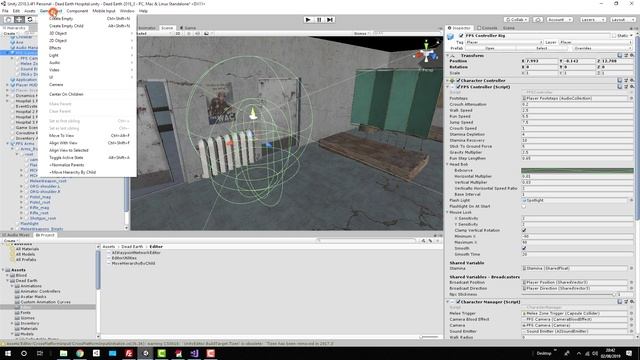Screen dimensions: 640x360
Task: Open Chrome from taskbar
Action: (x=80, y=353)
